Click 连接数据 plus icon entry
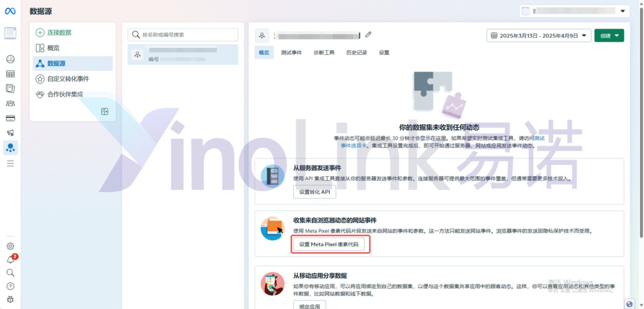This screenshot has height=309, width=644. (x=53, y=32)
